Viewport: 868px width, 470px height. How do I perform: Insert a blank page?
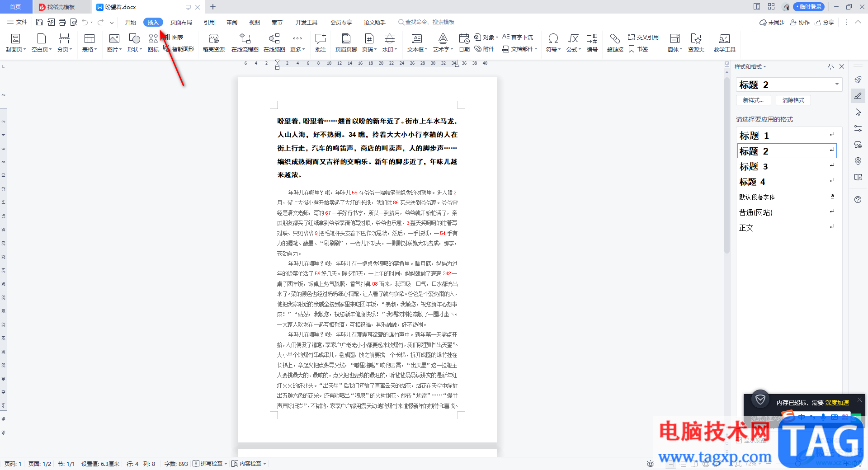point(42,43)
